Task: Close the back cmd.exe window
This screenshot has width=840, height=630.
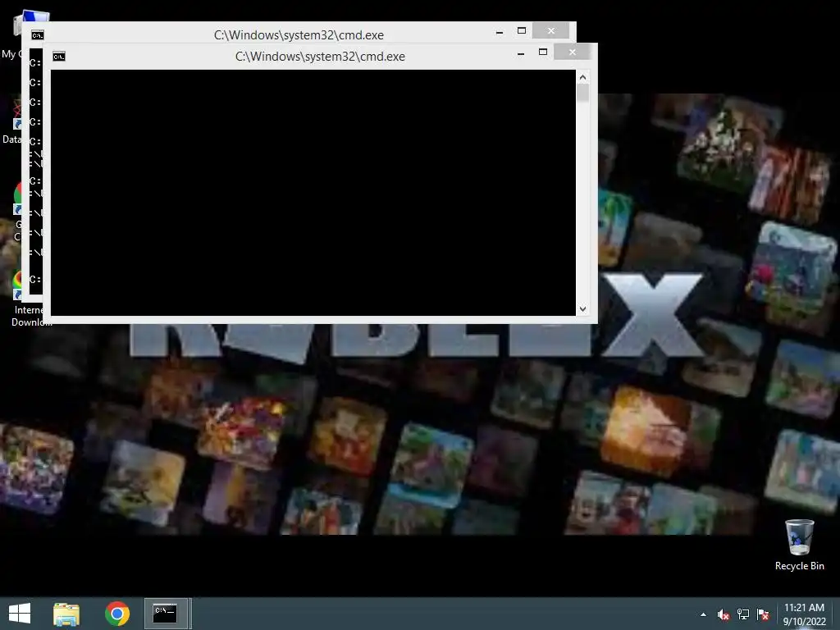Action: click(x=550, y=30)
